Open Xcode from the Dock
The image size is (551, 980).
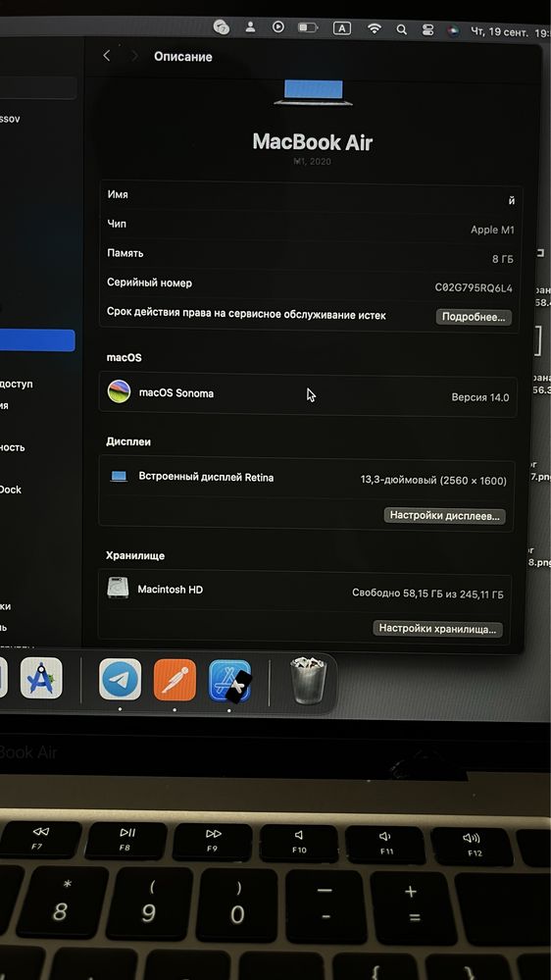[x=229, y=681]
